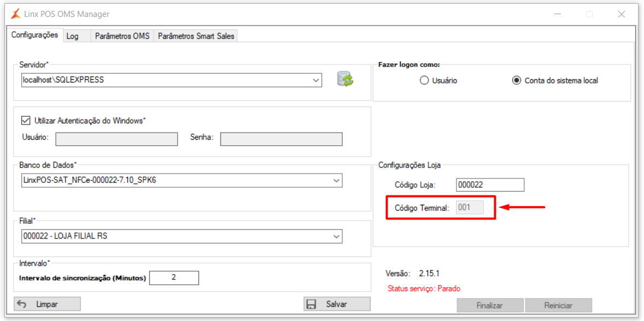Minimize the Linx POS OMS Manager window

[x=557, y=14]
